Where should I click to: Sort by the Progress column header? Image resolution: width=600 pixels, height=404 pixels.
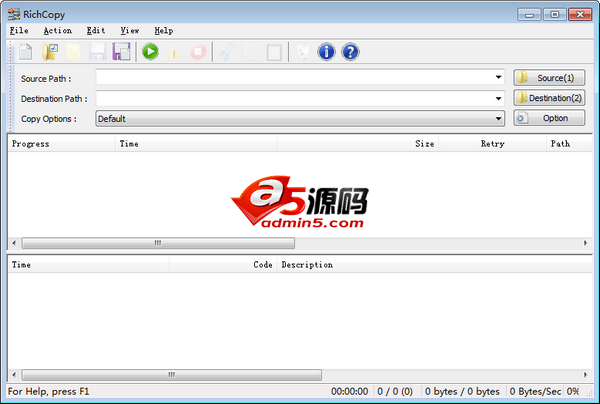pos(61,144)
